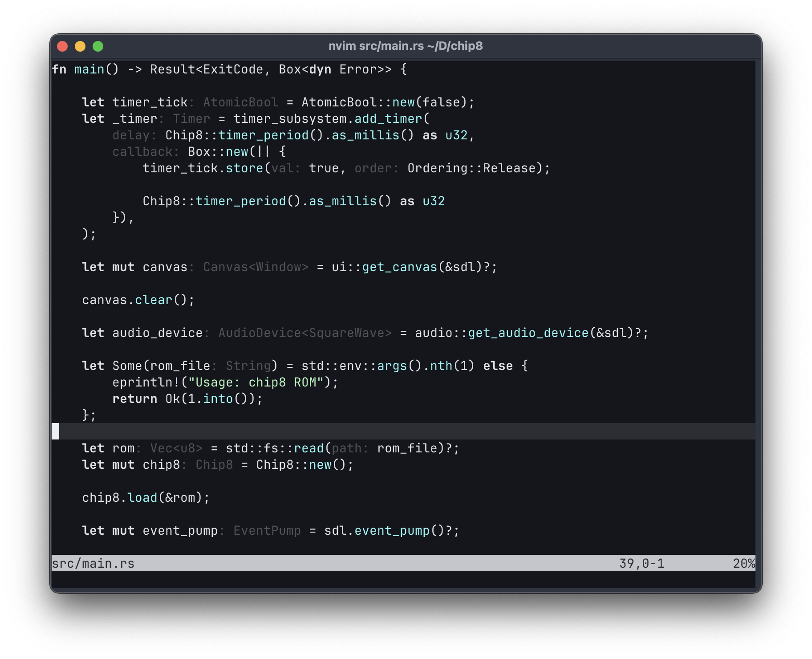
Task: Select the AudioDevice<SquareWave> type annotation
Action: tap(304, 332)
